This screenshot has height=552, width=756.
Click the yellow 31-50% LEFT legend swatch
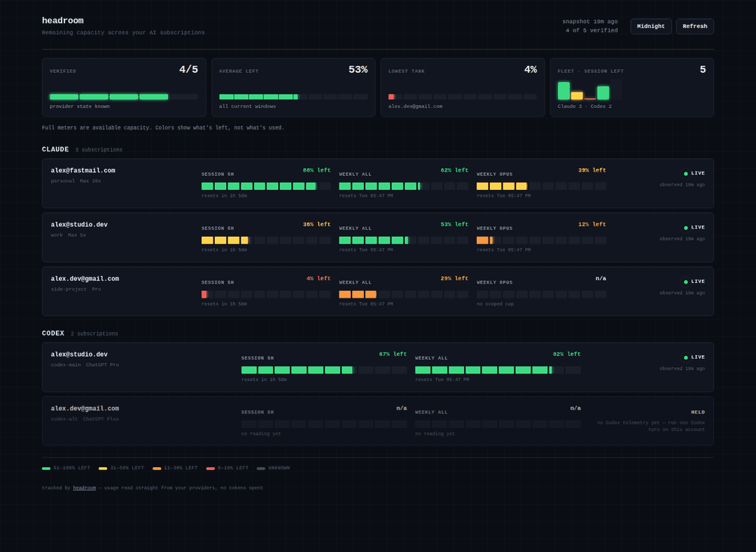click(103, 469)
